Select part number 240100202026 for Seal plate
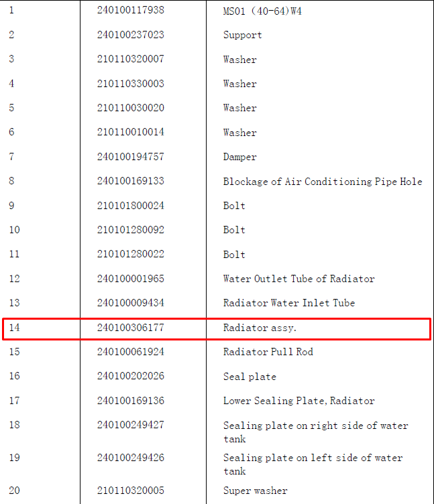434x504 pixels. 131,376
